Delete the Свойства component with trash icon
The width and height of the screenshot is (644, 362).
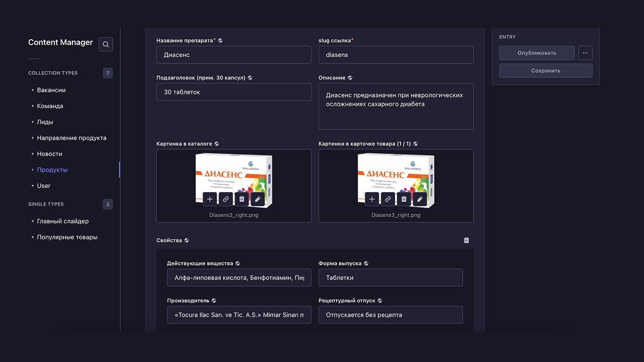466,240
